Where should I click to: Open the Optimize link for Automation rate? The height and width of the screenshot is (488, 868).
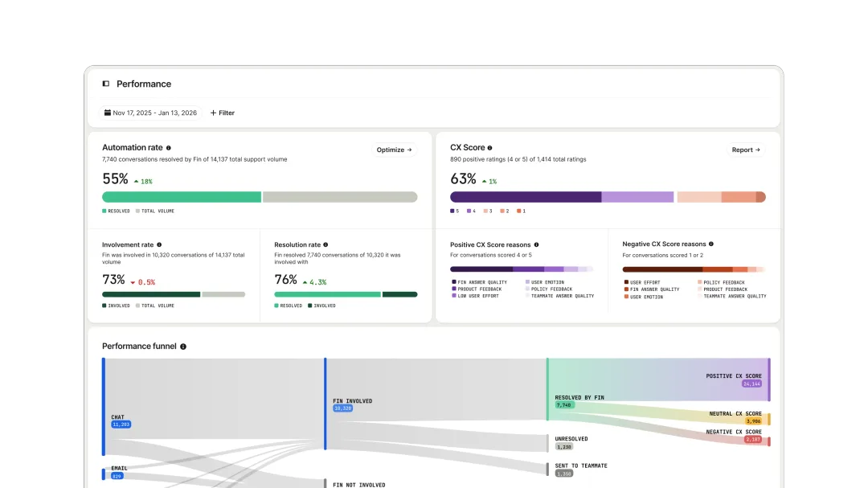pos(394,150)
